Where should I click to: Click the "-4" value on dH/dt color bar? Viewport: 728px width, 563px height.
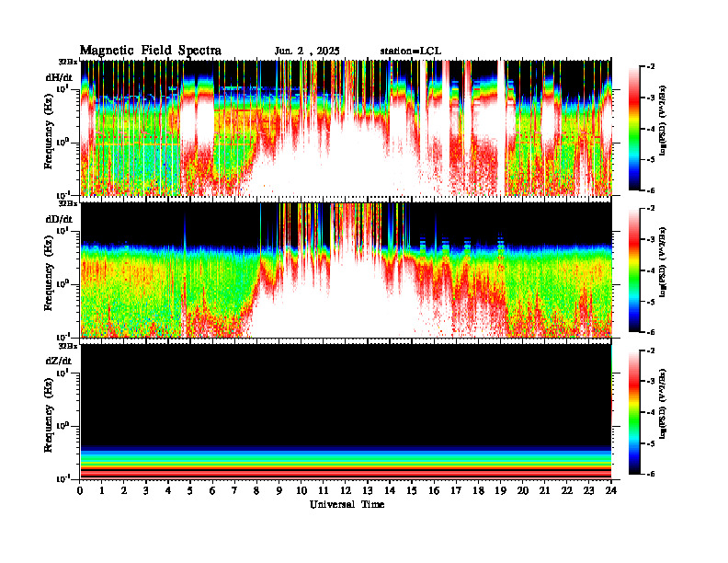[651, 129]
